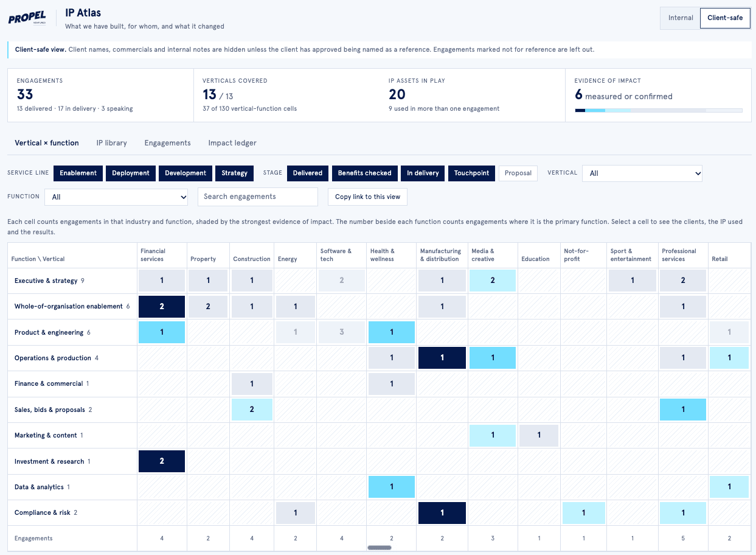
Task: Open the IP library tab
Action: coord(112,143)
